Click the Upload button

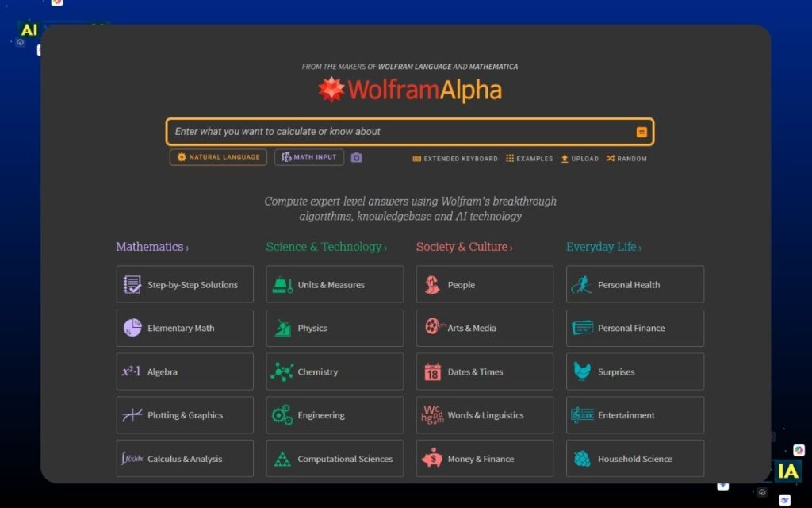[579, 158]
